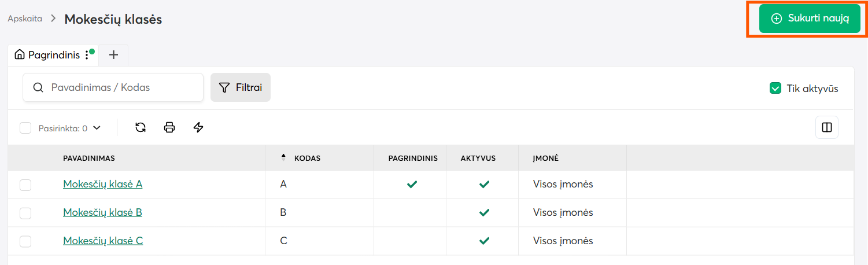The height and width of the screenshot is (265, 868).
Task: Click the three-dot menu on Pagrindinis tab
Action: [87, 55]
